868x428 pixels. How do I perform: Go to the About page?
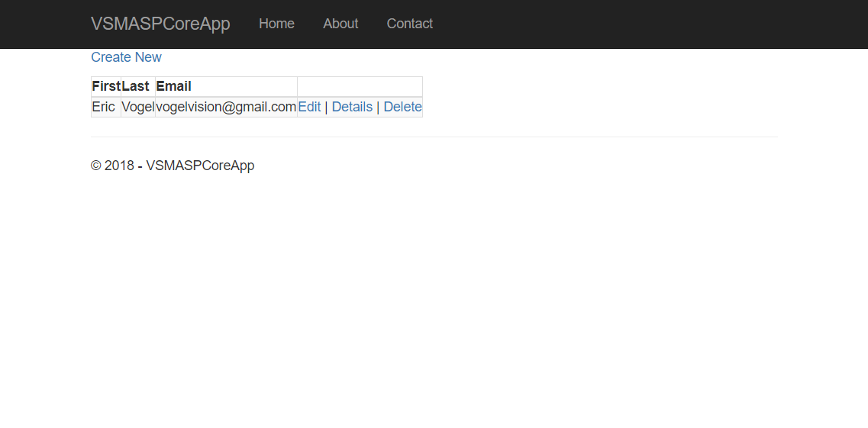[340, 24]
